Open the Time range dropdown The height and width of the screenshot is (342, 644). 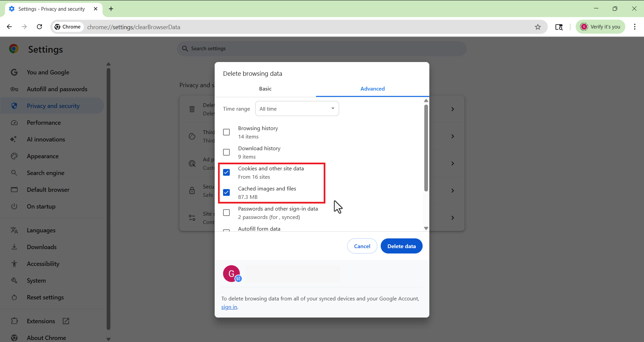[x=297, y=109]
